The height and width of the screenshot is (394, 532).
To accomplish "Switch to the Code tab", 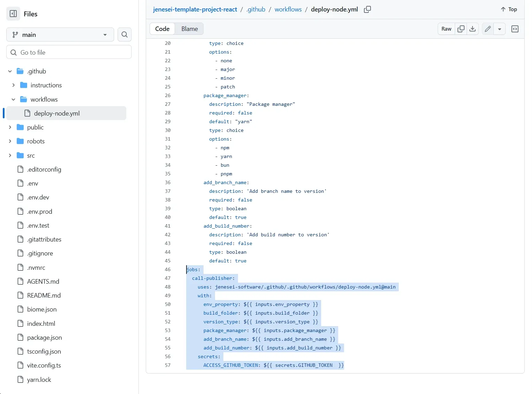I will pyautogui.click(x=162, y=29).
